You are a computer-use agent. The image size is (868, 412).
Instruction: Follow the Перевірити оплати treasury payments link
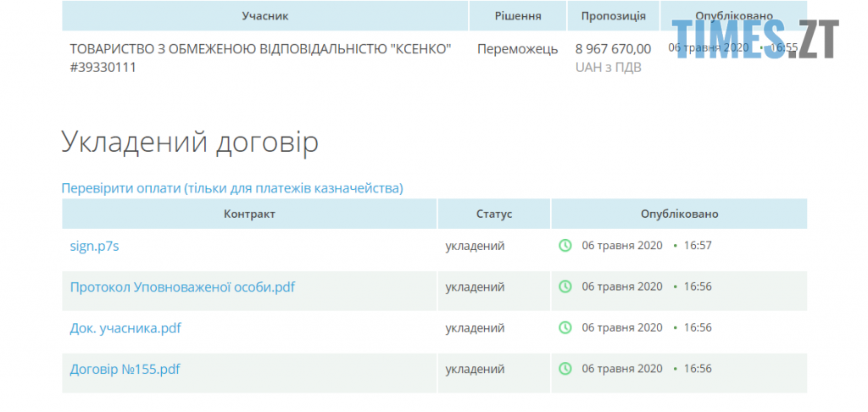point(231,188)
